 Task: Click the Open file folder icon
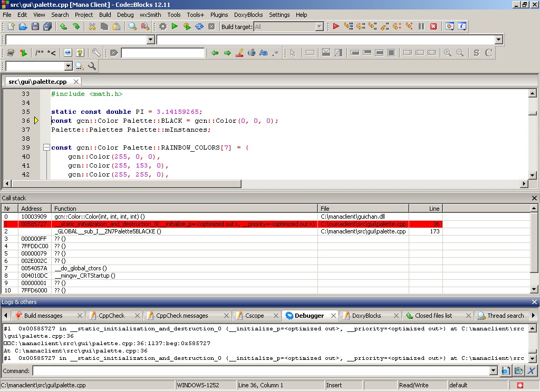[23, 26]
